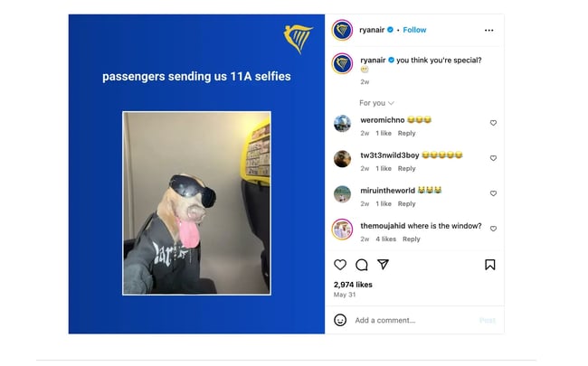Image resolution: width=588 pixels, height=366 pixels.
Task: Click themoujahid's profile picture
Action: point(342,229)
